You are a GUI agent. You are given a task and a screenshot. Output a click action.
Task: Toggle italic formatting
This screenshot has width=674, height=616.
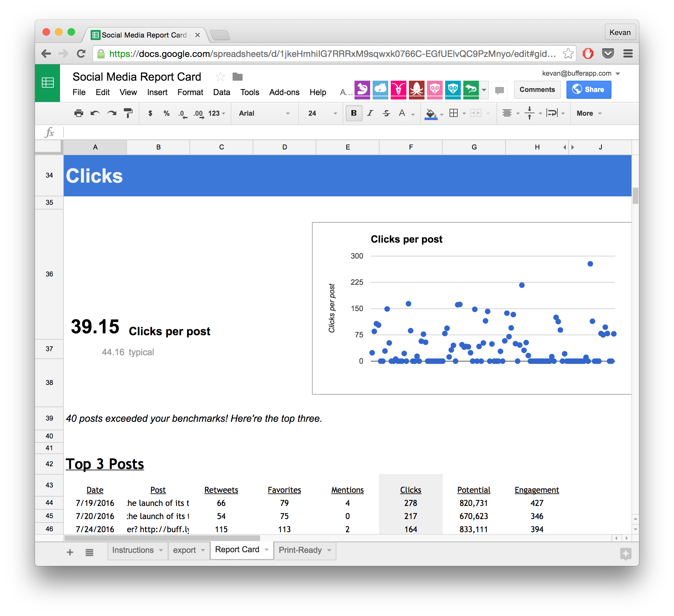(370, 114)
